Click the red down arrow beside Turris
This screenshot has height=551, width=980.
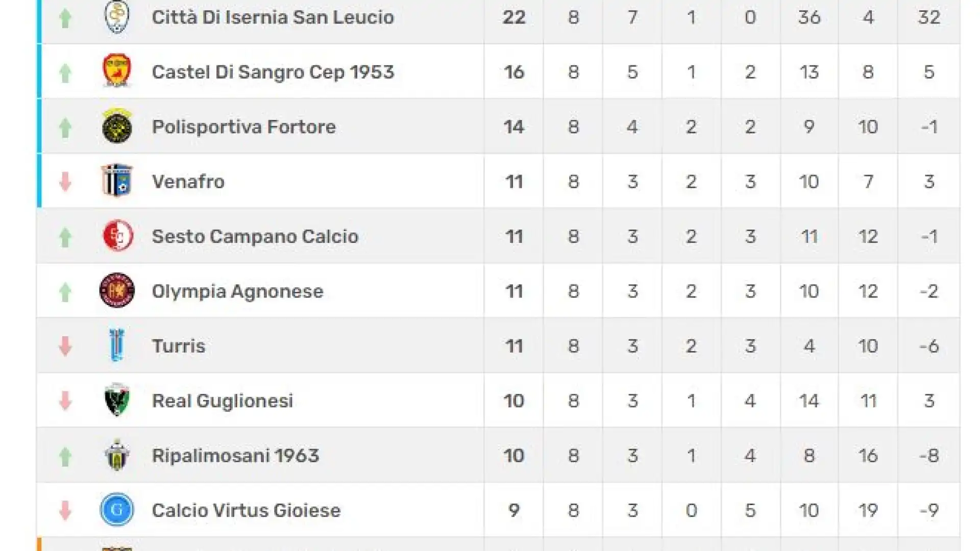[65, 346]
